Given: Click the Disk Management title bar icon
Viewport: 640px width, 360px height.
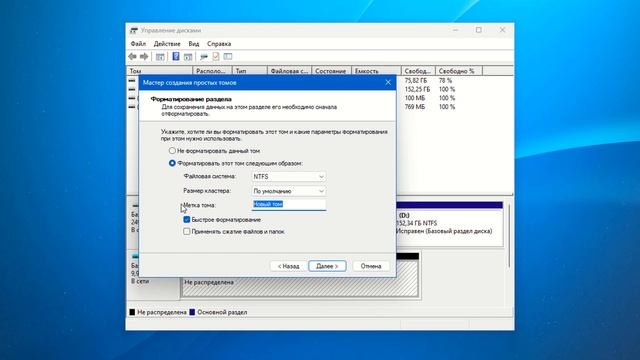Looking at the screenshot, I should tap(133, 30).
